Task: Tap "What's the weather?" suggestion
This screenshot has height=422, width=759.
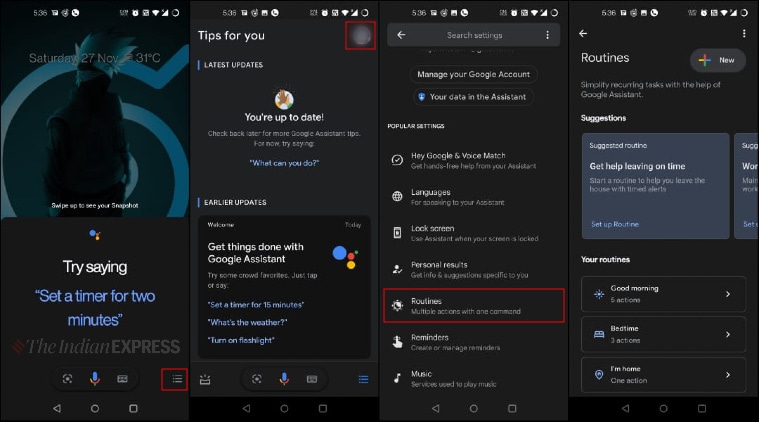Action: tap(247, 322)
